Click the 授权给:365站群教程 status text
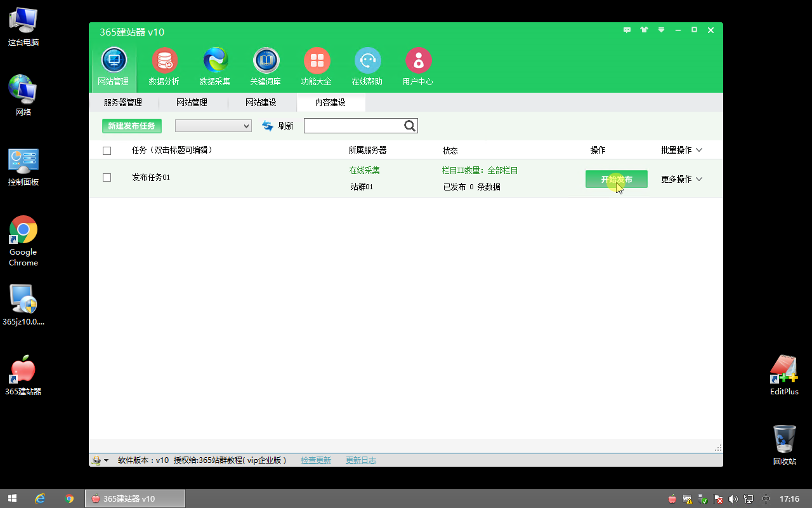Screen dimensions: 812x508 tap(230, 460)
